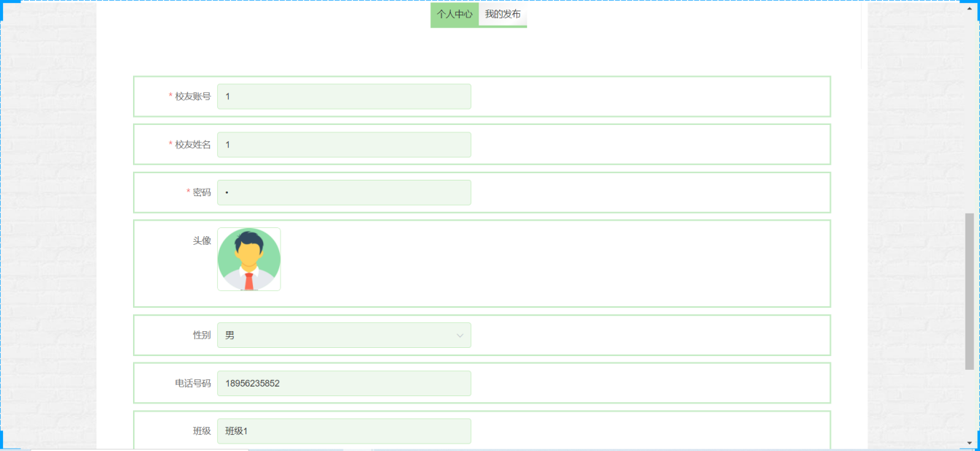Open the 我的发布 tab
This screenshot has height=451, width=980.
[x=503, y=14]
